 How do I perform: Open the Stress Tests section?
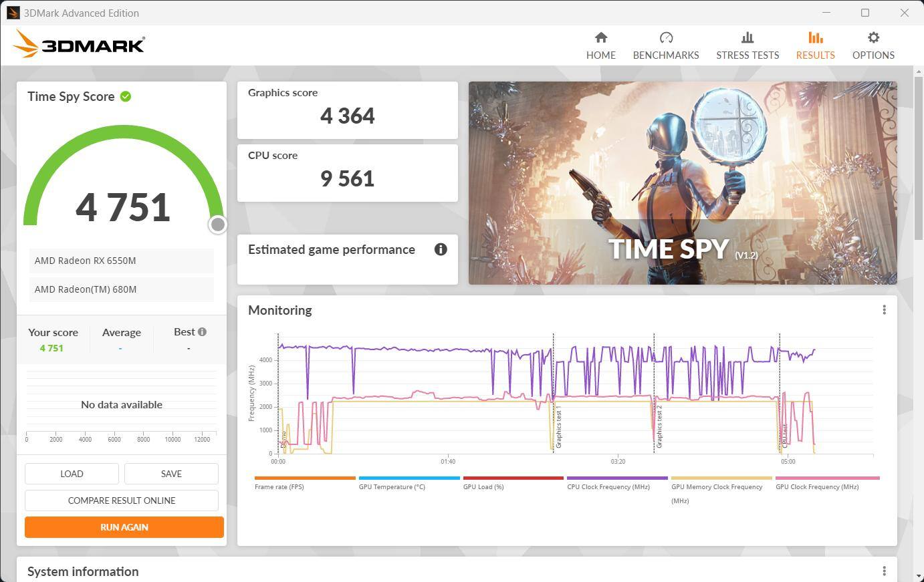[x=747, y=45]
